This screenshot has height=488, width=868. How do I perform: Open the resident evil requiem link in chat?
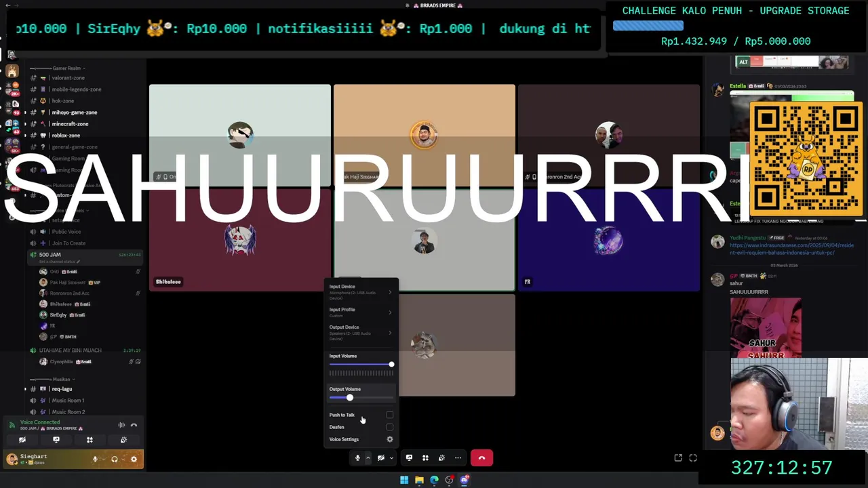point(791,248)
